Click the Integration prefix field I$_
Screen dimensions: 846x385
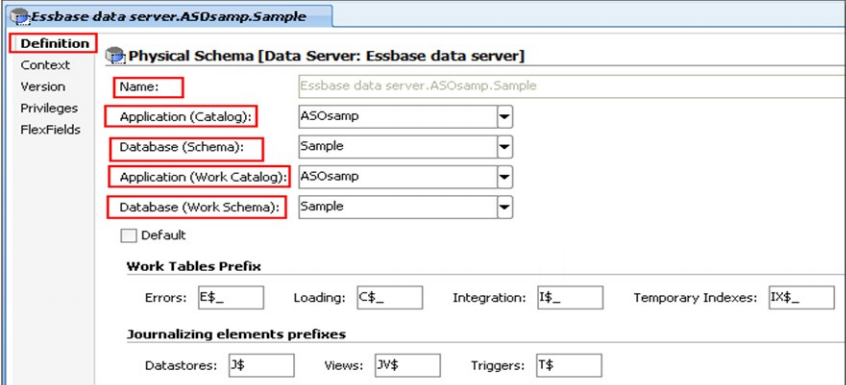(x=570, y=298)
